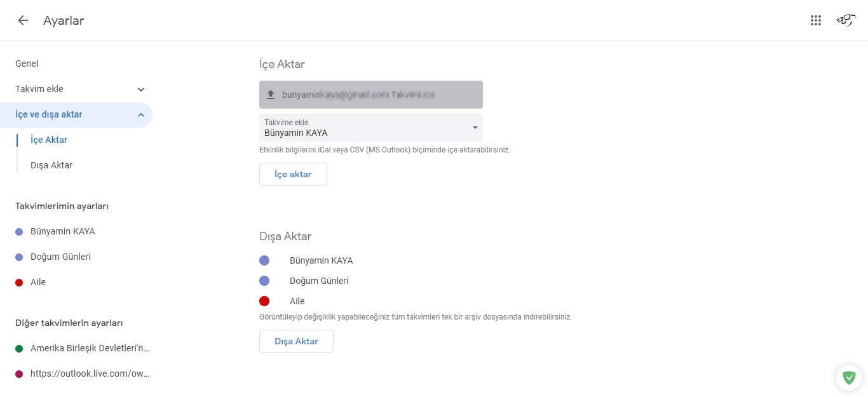This screenshot has height=397, width=868.
Task: Select Genel in the settings sidebar
Action: coord(27,64)
